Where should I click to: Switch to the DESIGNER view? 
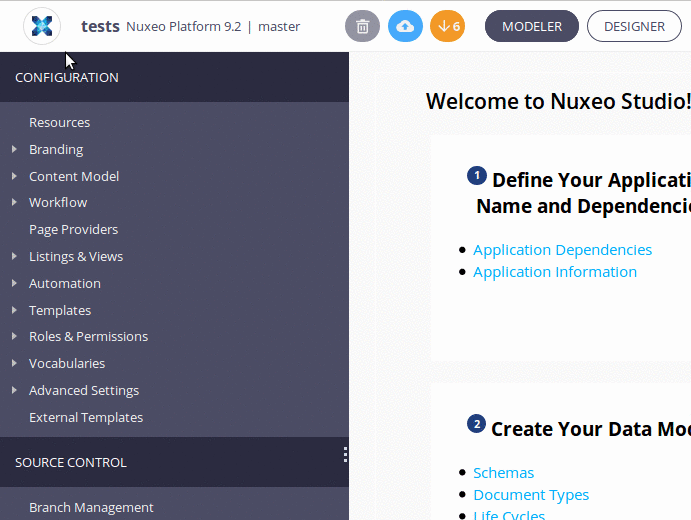point(634,26)
